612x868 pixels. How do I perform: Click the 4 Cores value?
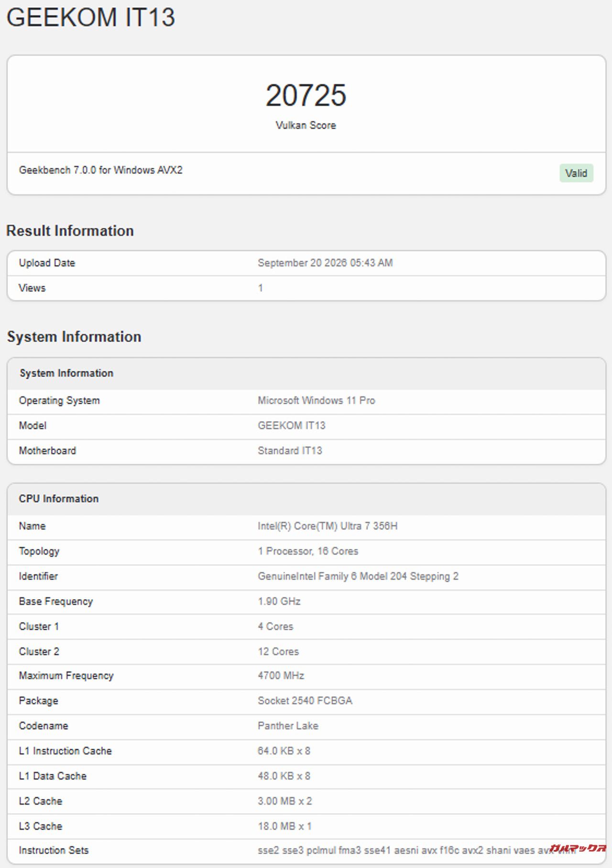coord(275,626)
